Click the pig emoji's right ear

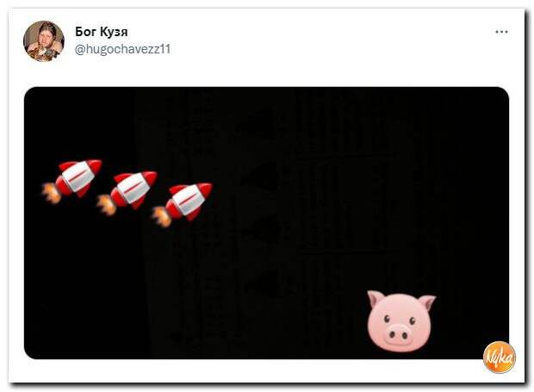tap(427, 302)
